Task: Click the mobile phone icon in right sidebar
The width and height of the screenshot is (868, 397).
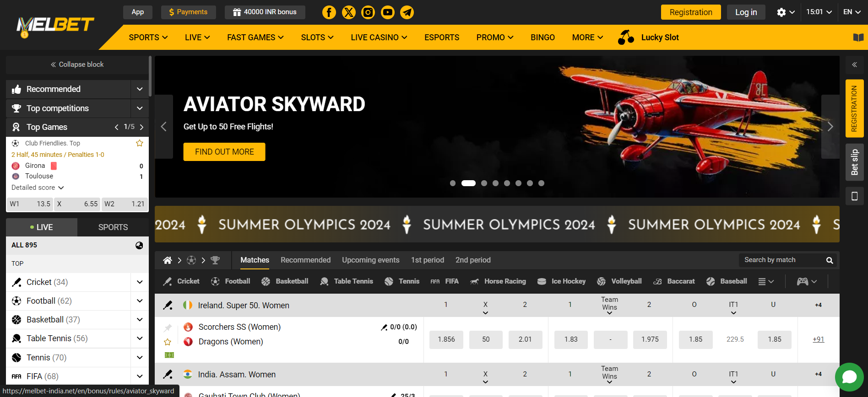Action: [854, 196]
